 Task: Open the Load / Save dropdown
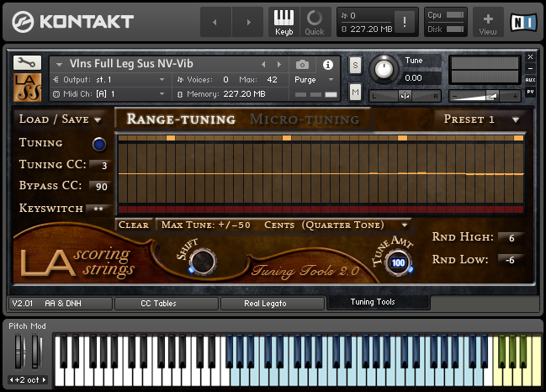[60, 119]
